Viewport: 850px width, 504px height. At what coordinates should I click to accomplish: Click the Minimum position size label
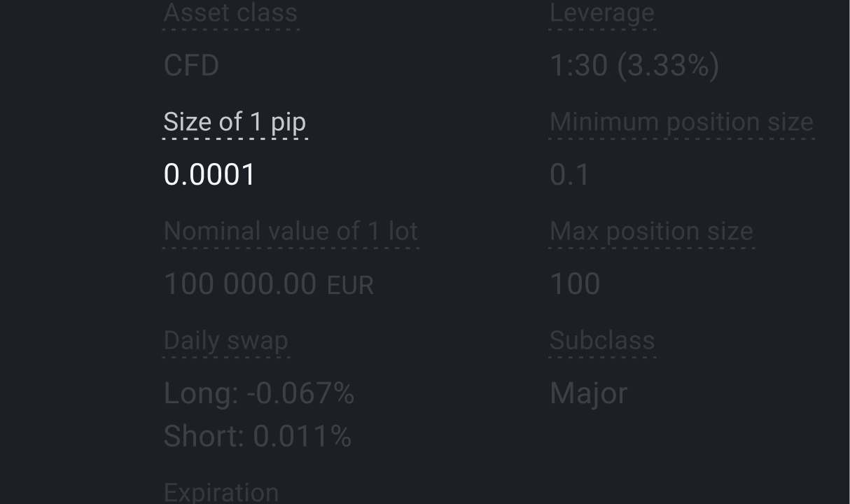pyautogui.click(x=681, y=122)
